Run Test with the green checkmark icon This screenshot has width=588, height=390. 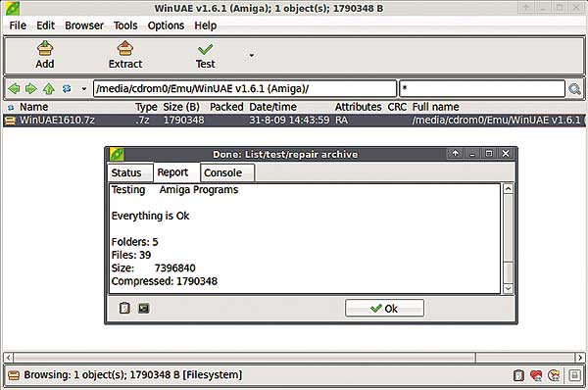(x=205, y=50)
